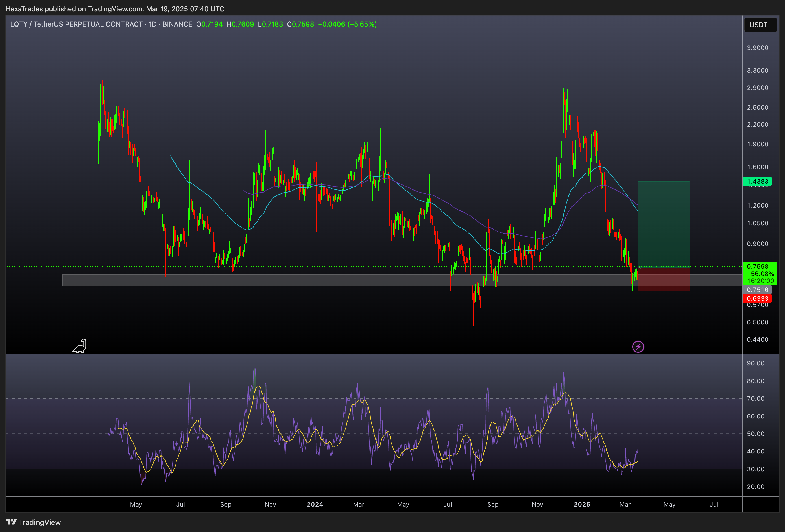Select the green 1.4383 target price tag
The width and height of the screenshot is (785, 532).
(x=757, y=181)
